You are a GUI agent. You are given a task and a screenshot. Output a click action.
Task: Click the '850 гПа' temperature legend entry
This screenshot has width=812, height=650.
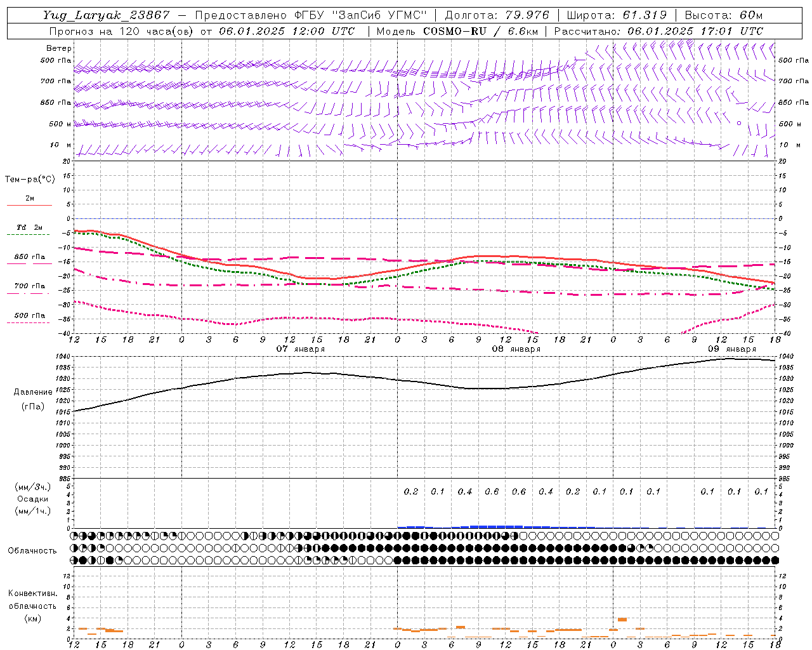(30, 257)
